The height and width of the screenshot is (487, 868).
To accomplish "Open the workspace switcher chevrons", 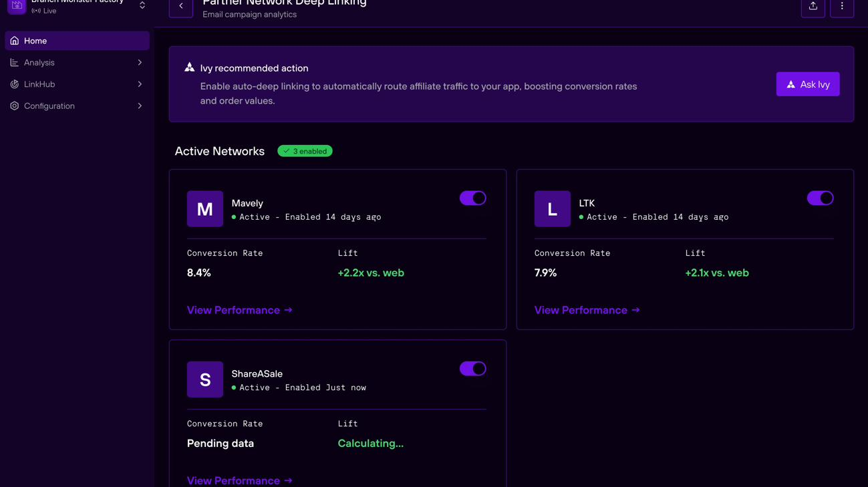I will point(142,5).
